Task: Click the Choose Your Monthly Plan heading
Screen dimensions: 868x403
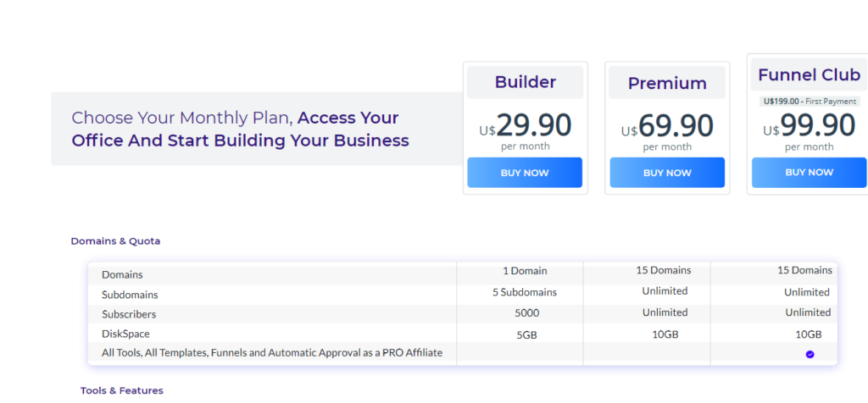Action: pyautogui.click(x=240, y=129)
